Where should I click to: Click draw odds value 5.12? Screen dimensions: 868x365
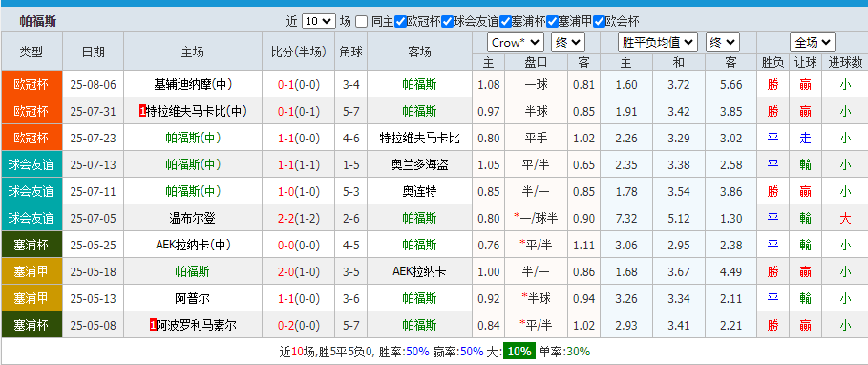(679, 218)
